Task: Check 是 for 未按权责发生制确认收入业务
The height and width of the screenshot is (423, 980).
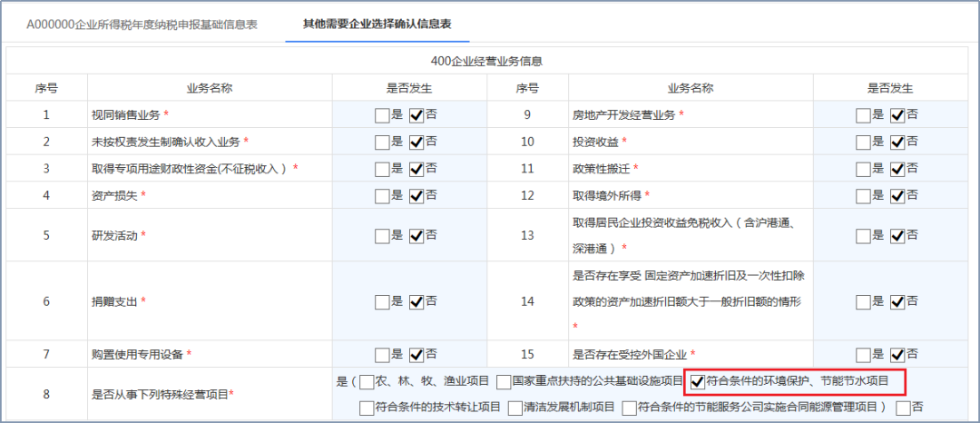Action: pos(382,143)
